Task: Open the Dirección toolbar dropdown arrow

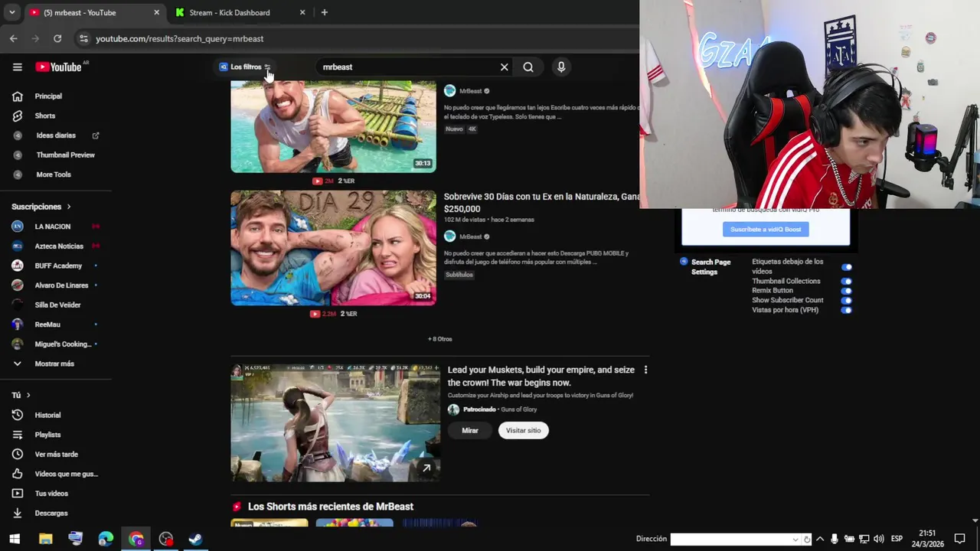Action: point(796,540)
